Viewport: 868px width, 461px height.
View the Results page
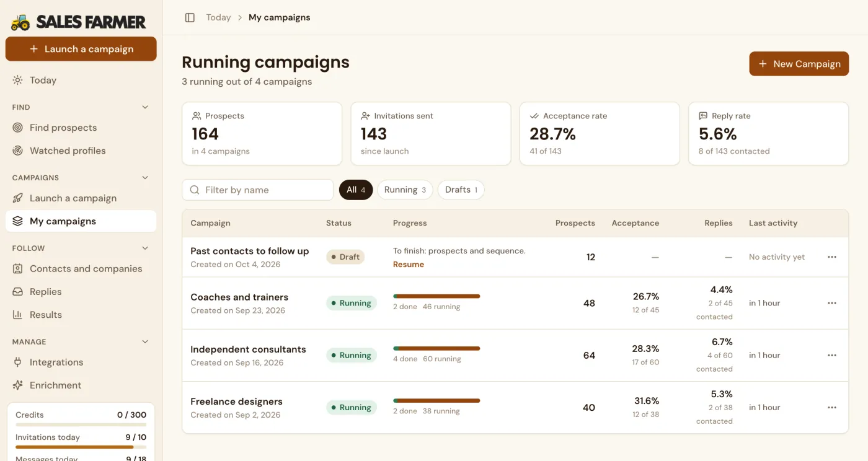(81, 315)
